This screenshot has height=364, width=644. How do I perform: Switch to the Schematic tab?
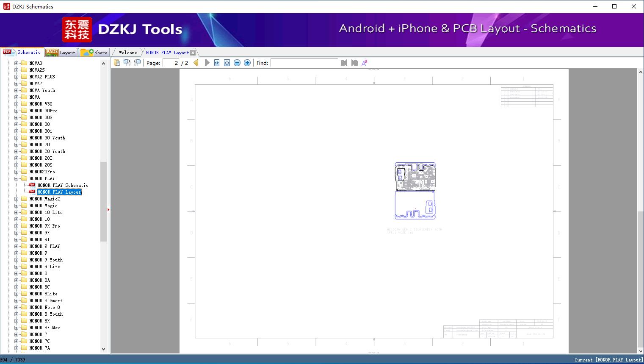[x=22, y=52]
